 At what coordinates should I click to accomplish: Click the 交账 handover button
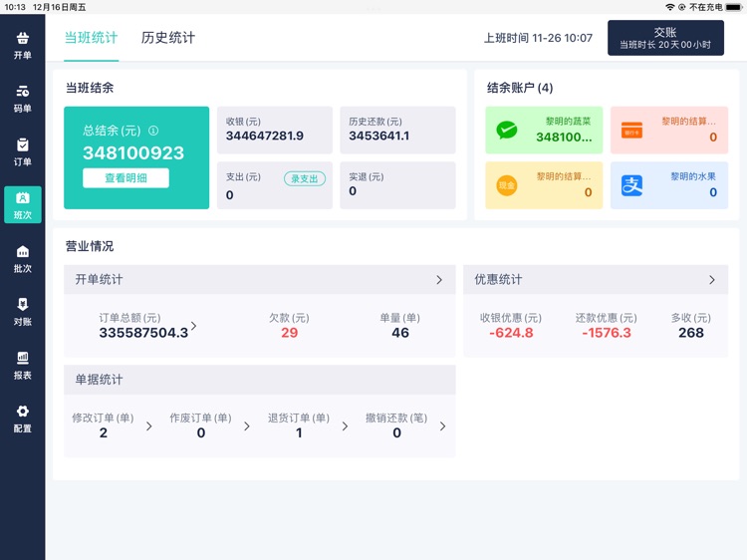pyautogui.click(x=665, y=38)
